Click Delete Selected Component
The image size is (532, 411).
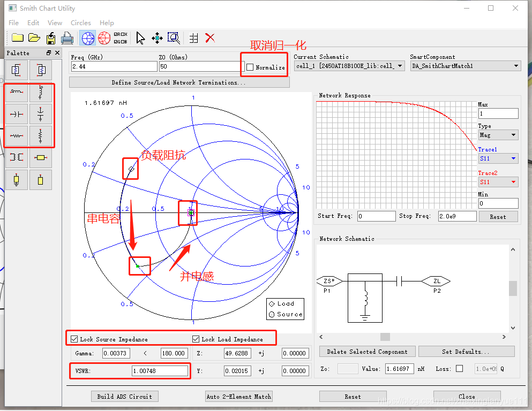tap(367, 352)
